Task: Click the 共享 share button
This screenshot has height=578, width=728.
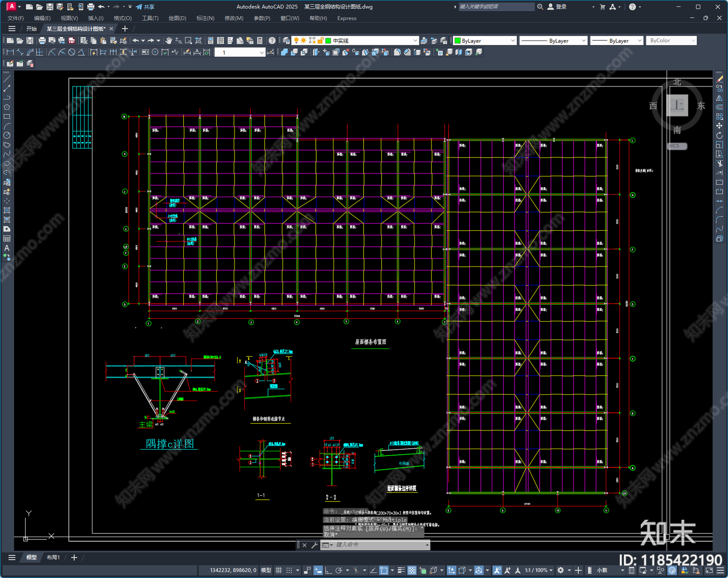Action: click(145, 7)
